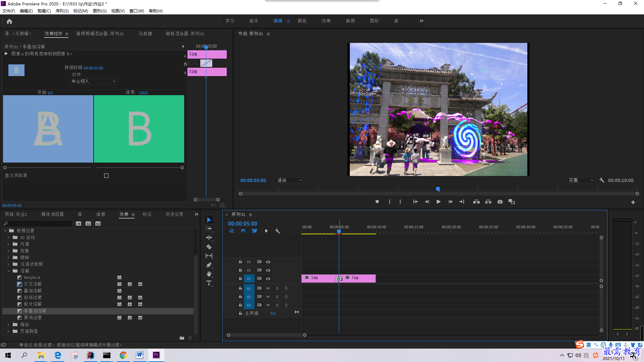Click the effects search field

click(37, 224)
